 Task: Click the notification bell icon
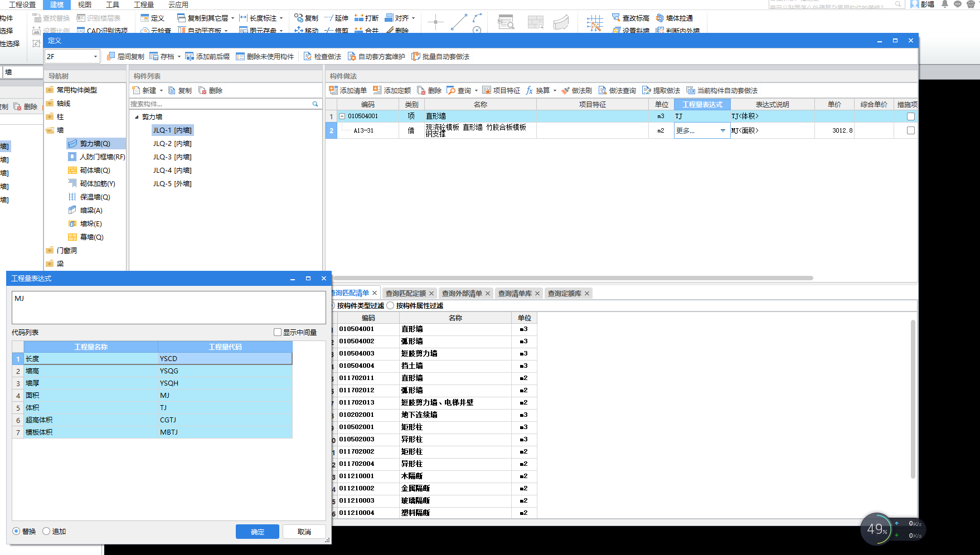pos(945,4)
